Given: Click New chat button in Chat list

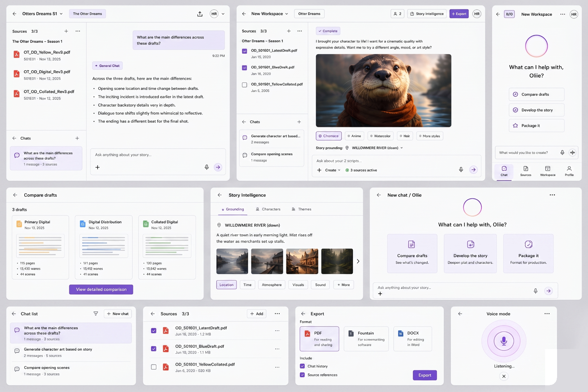Looking at the screenshot, I should tap(118, 314).
